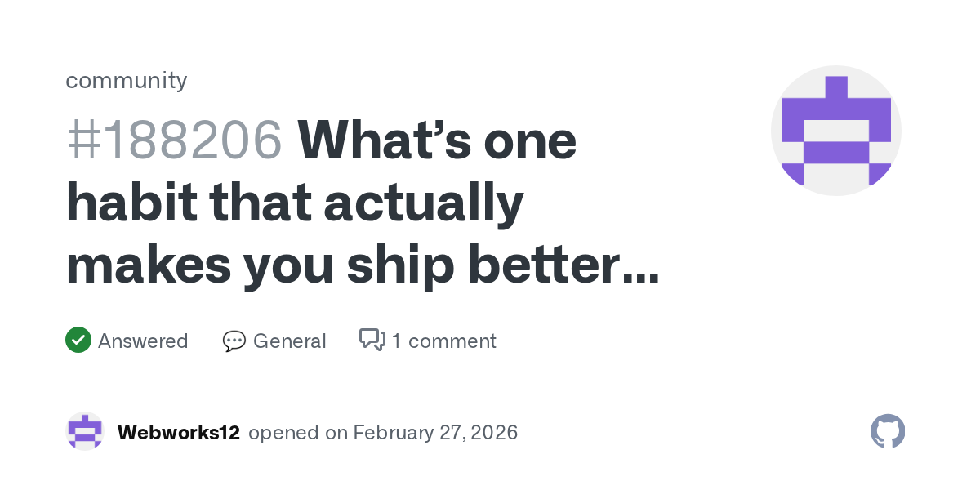980x490 pixels.
Task: Click the General speech bubble icon
Action: tap(234, 341)
